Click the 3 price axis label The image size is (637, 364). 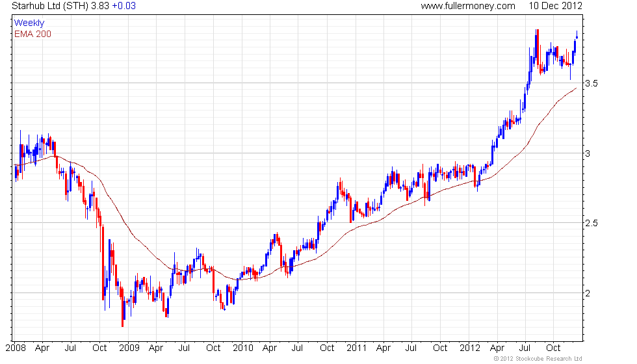pyautogui.click(x=588, y=153)
